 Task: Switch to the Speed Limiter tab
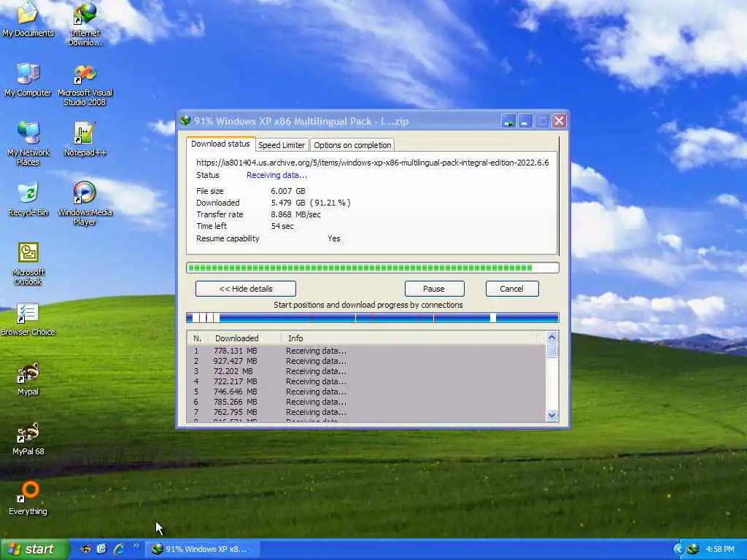coord(282,145)
